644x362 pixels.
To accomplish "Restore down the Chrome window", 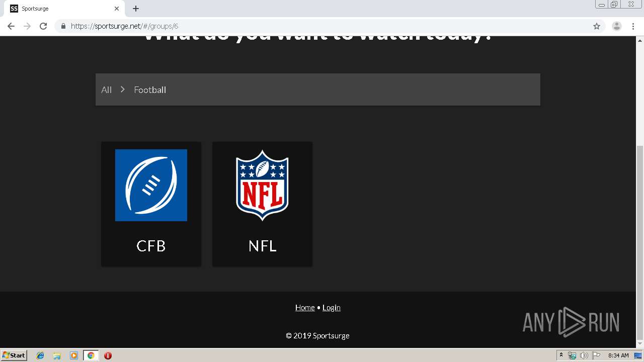I will [x=614, y=5].
